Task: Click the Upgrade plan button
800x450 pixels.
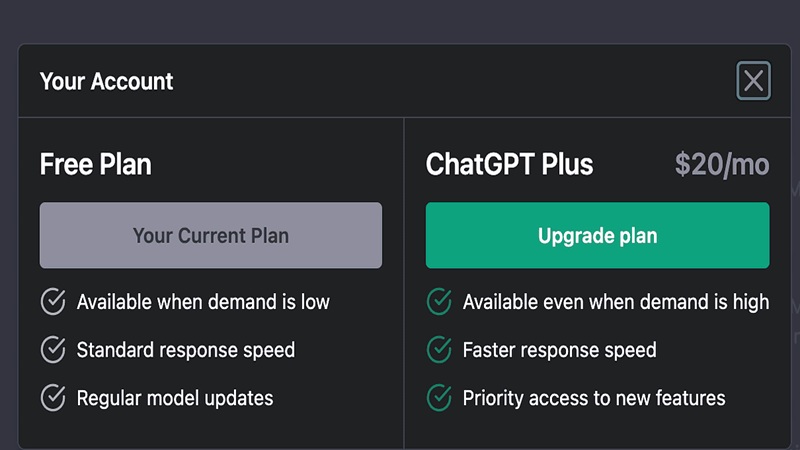Action: (x=597, y=236)
